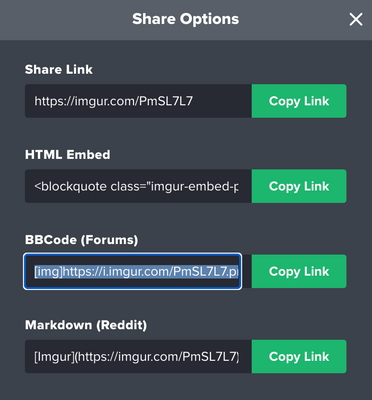Click the selected blue text in BBCode box
This screenshot has width=372, height=400.
point(136,272)
